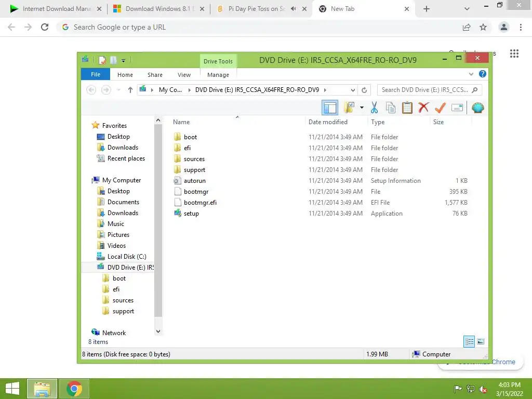This screenshot has height=399, width=532.
Task: Switch to the Share ribbon tab
Action: click(x=155, y=75)
